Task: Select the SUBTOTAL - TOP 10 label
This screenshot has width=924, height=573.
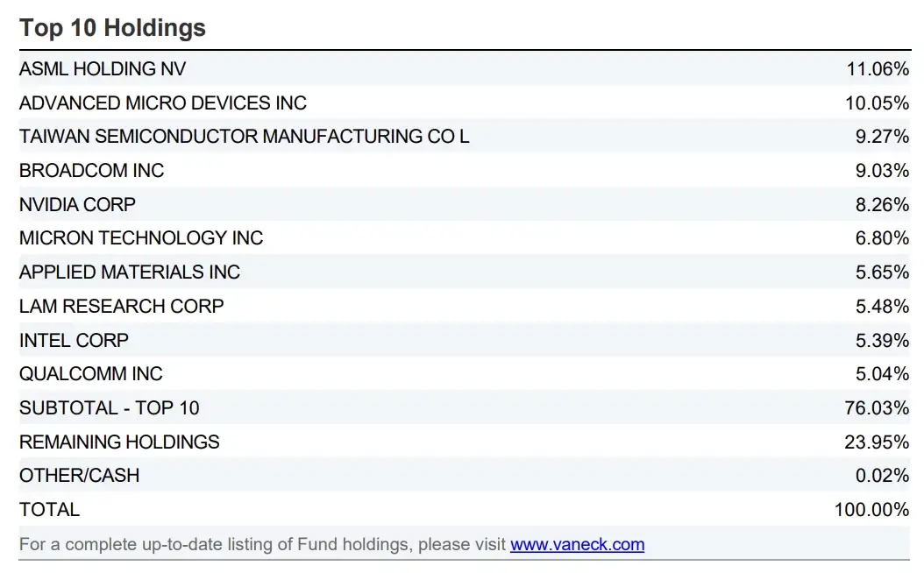Action: [x=109, y=408]
